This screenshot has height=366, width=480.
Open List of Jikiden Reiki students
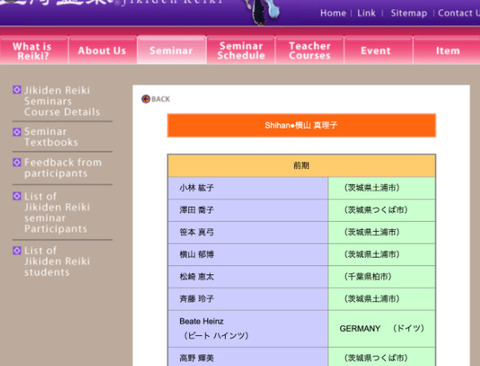tap(57, 261)
